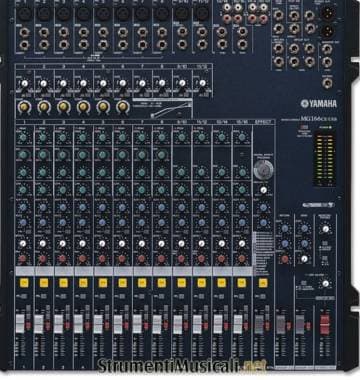Screen dimensions: 360x380
Task: Click the channel 8 GAIN knob
Action: (x=162, y=83)
